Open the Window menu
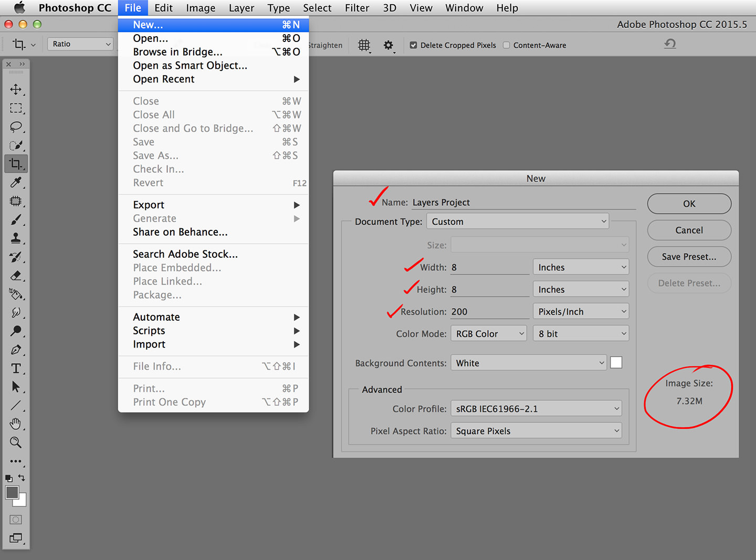 (464, 8)
